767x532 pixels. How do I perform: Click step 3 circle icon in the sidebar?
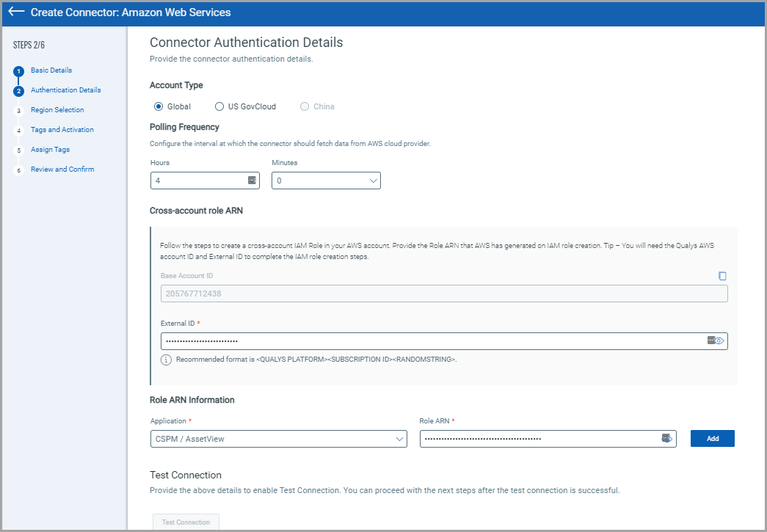tap(19, 111)
